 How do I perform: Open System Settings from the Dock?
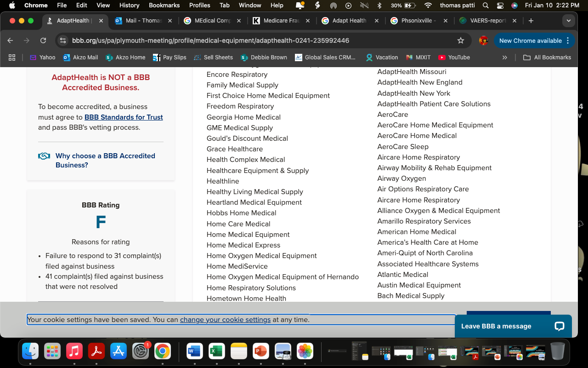[141, 351]
